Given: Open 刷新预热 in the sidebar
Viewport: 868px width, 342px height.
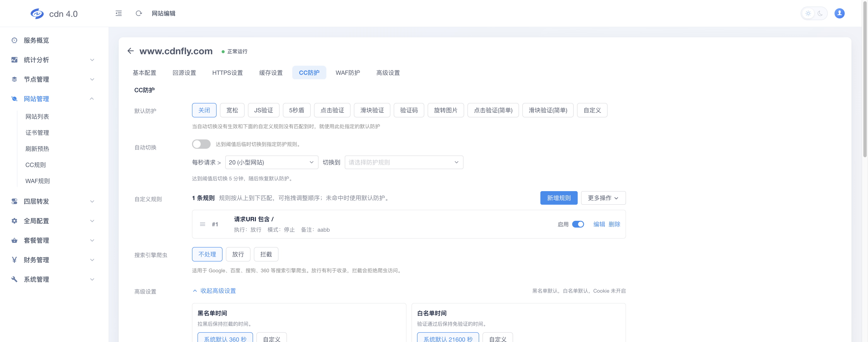Looking at the screenshot, I should pos(37,149).
